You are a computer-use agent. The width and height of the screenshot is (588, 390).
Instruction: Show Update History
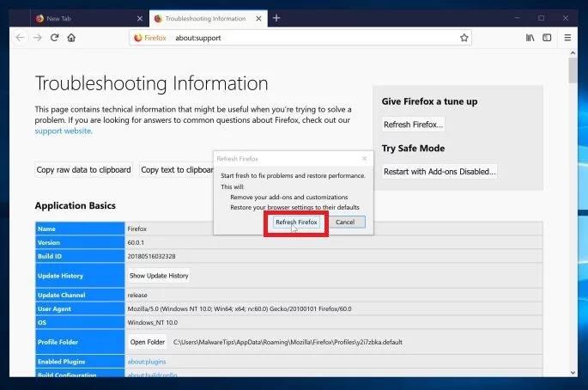(159, 276)
